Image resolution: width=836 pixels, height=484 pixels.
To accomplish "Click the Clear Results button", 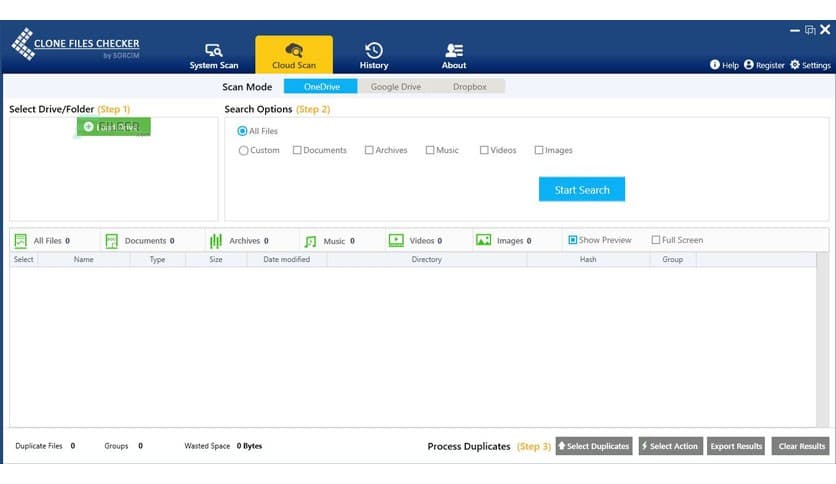I will click(x=801, y=446).
